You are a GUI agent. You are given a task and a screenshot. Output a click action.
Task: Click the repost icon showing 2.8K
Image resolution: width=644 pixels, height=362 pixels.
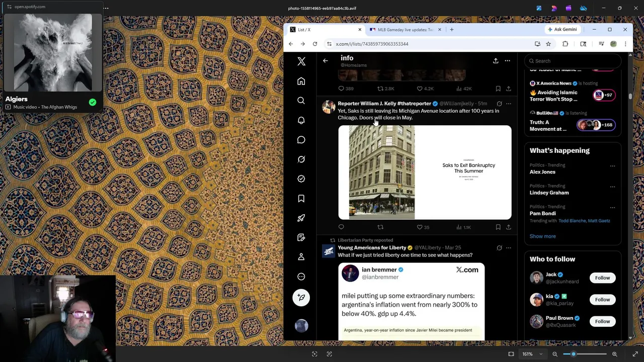pos(386,88)
